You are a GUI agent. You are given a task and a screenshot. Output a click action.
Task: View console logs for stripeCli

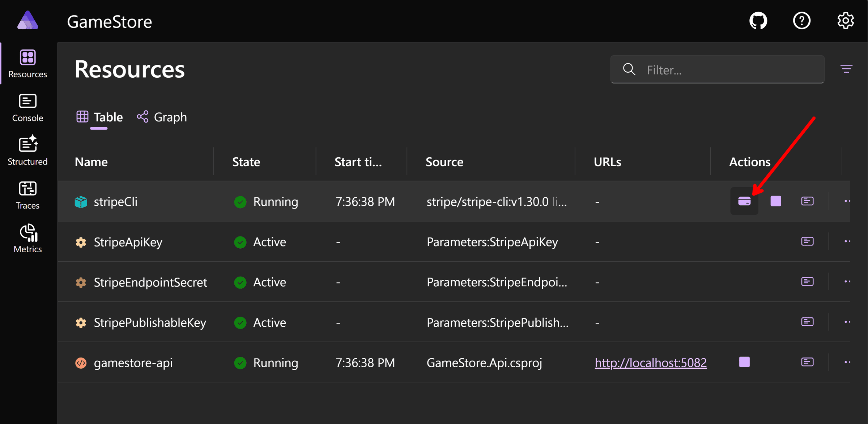(x=807, y=201)
